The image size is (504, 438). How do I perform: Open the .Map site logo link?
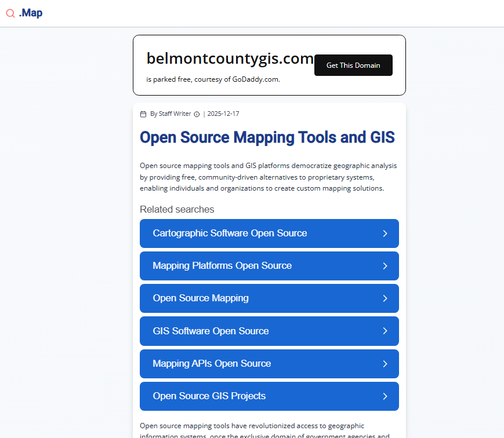pyautogui.click(x=30, y=13)
